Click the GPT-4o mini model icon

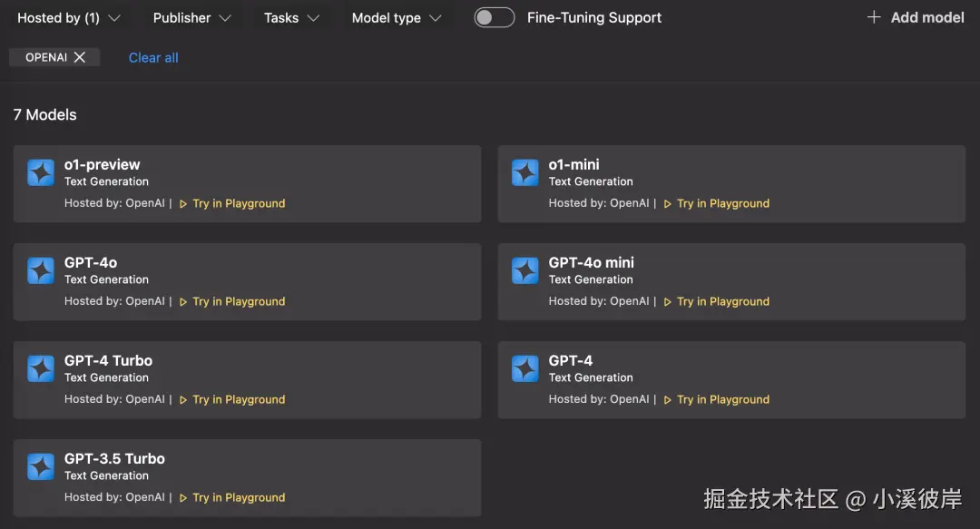[525, 270]
